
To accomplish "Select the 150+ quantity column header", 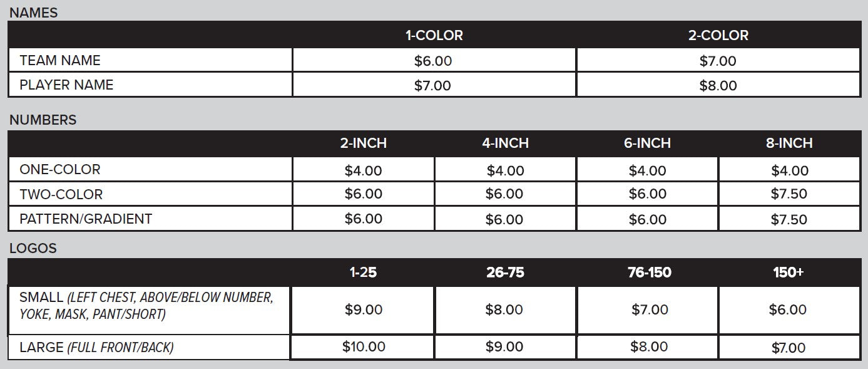I will (x=789, y=273).
